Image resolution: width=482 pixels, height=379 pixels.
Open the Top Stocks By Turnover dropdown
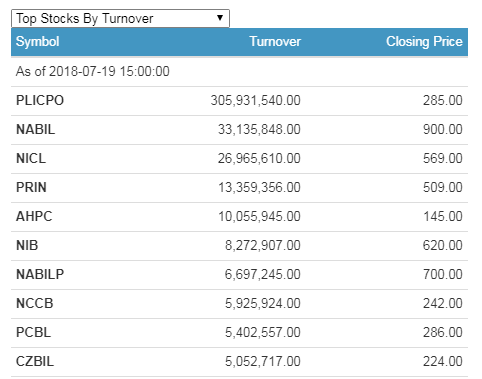tap(120, 18)
